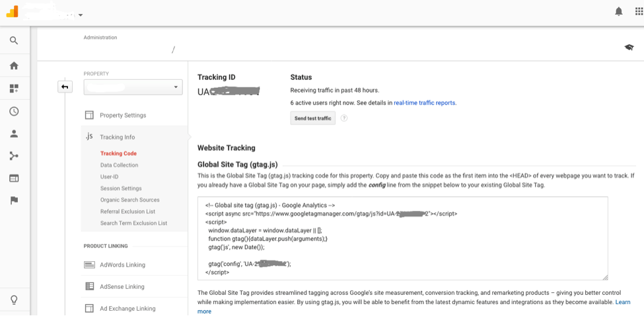Screen dimensions: 644x316
Task: Open the property selector dropdown
Action: click(x=133, y=87)
